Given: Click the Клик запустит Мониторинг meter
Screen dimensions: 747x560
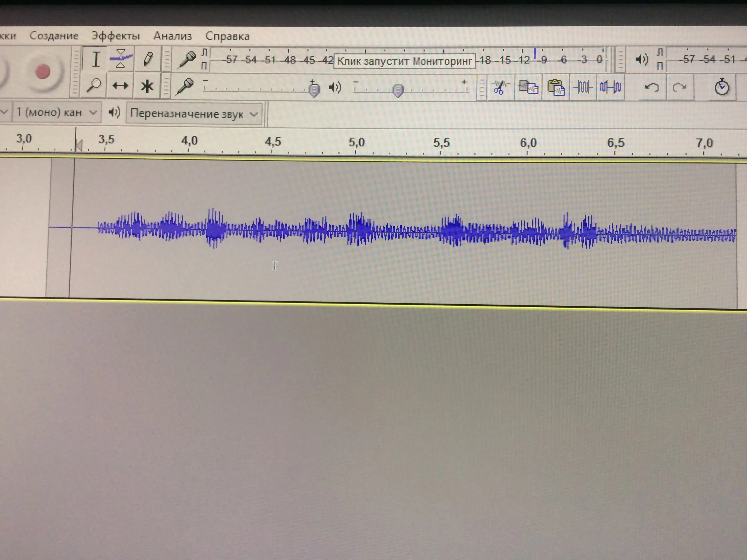Looking at the screenshot, I should (404, 61).
